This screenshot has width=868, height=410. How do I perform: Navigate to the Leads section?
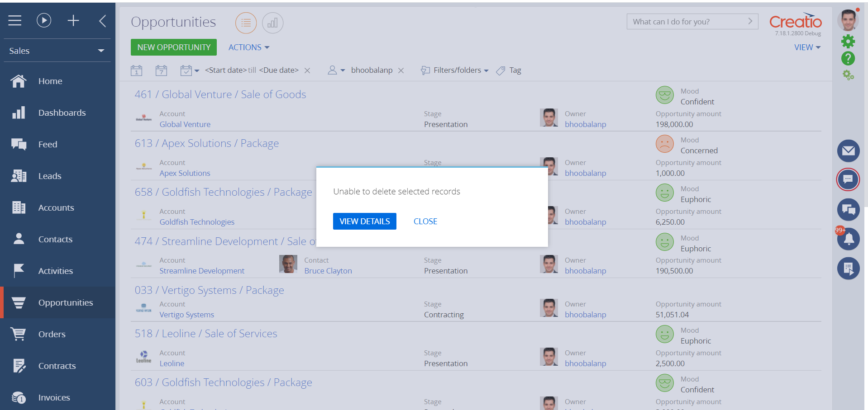[x=50, y=176]
